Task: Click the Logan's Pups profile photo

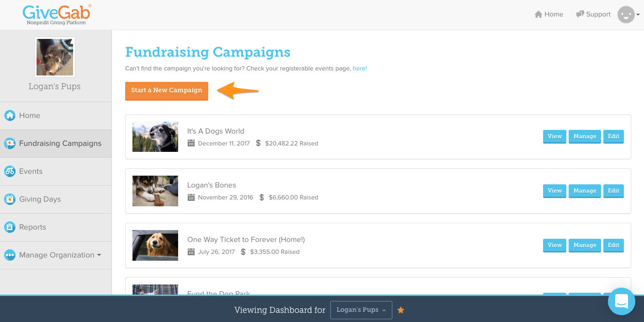Action: (x=55, y=57)
